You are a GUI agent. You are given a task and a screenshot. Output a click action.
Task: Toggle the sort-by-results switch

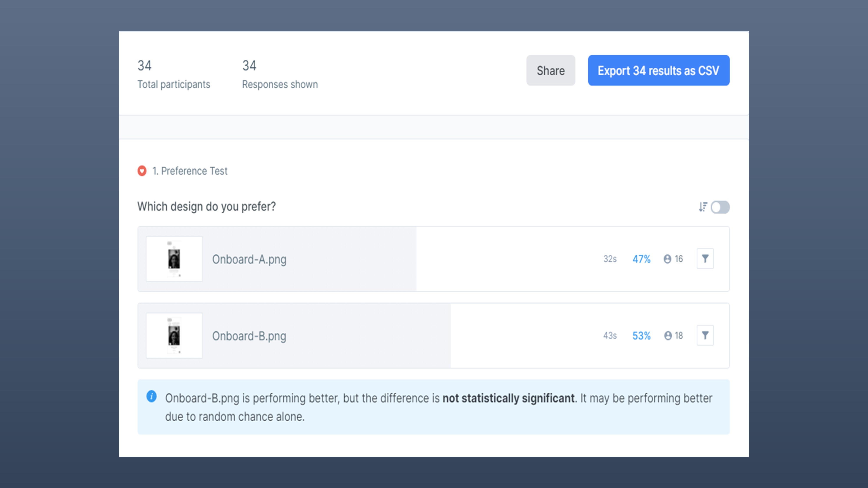pyautogui.click(x=720, y=207)
